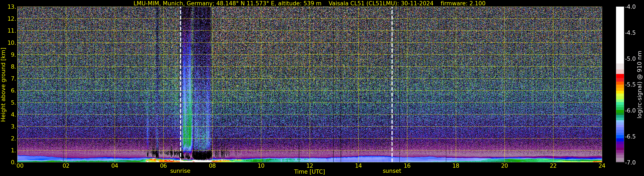Click the '-6.5' colorbar tick value
This screenshot has width=644, height=176.
click(x=630, y=136)
